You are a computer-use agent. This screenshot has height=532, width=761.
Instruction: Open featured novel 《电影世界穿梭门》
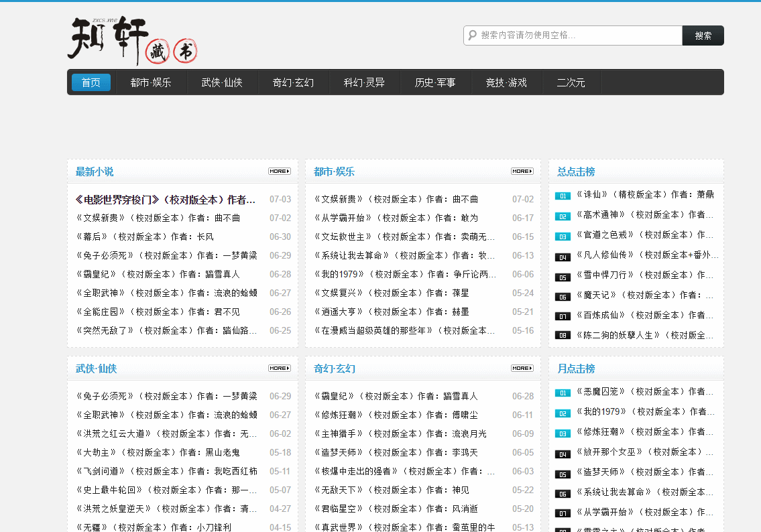point(166,200)
